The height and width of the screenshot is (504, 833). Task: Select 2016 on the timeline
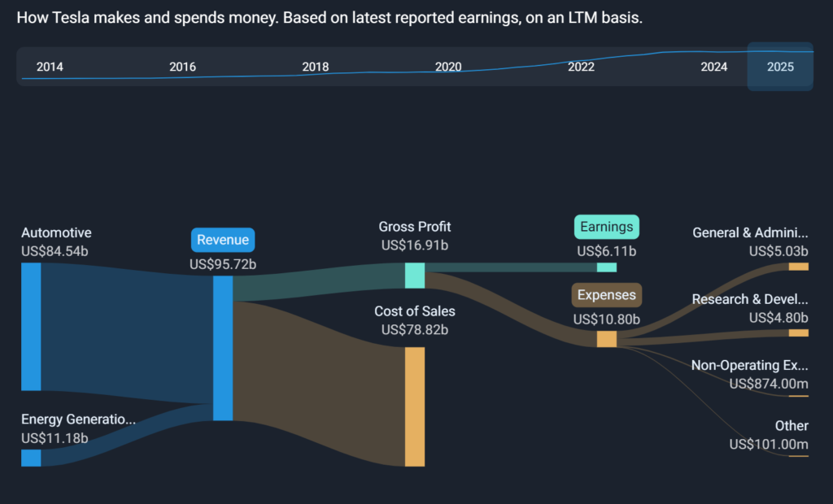click(182, 67)
